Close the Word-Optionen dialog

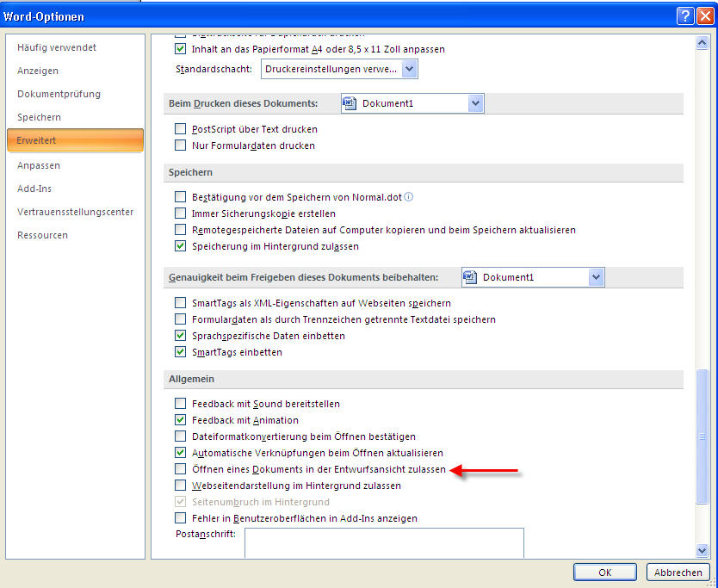[705, 16]
